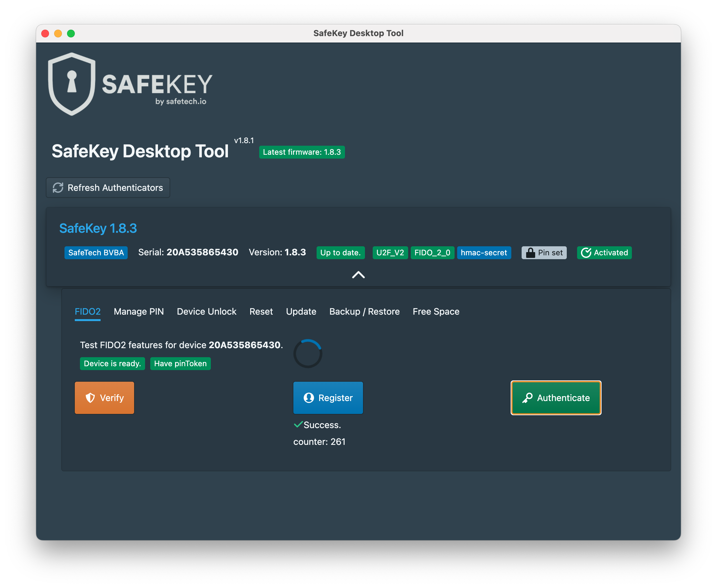Open the Device Unlock tab
The height and width of the screenshot is (588, 717).
tap(206, 312)
